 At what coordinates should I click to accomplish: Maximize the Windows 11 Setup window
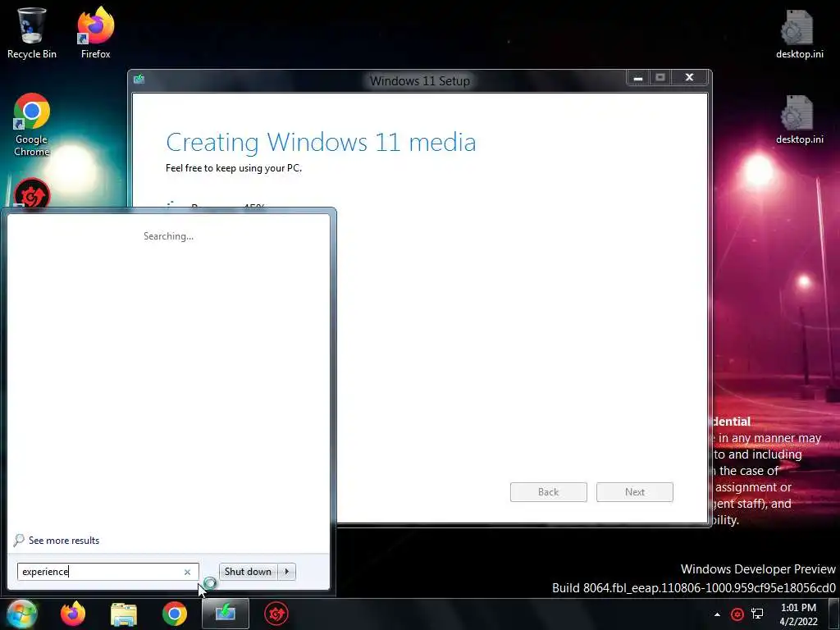click(660, 78)
